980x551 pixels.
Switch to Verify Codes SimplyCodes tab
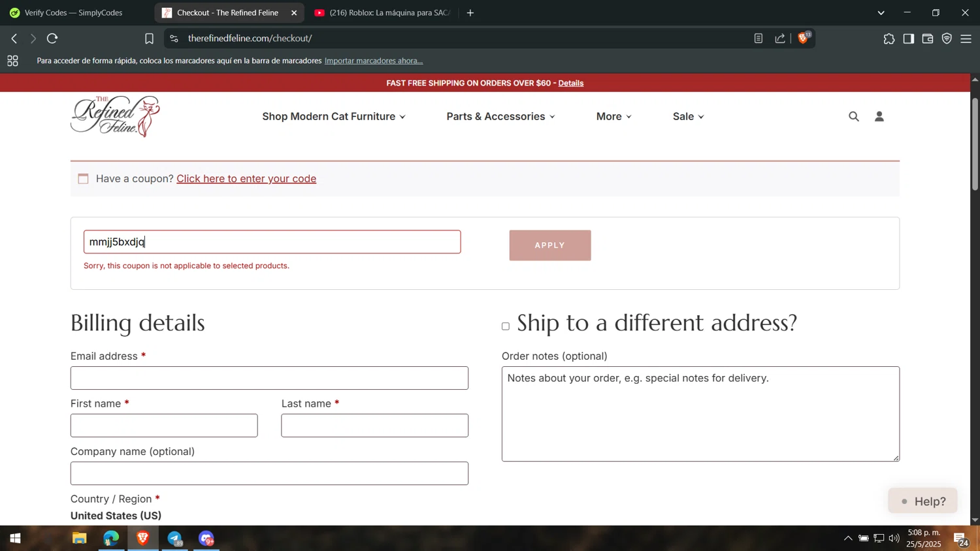[x=73, y=12]
